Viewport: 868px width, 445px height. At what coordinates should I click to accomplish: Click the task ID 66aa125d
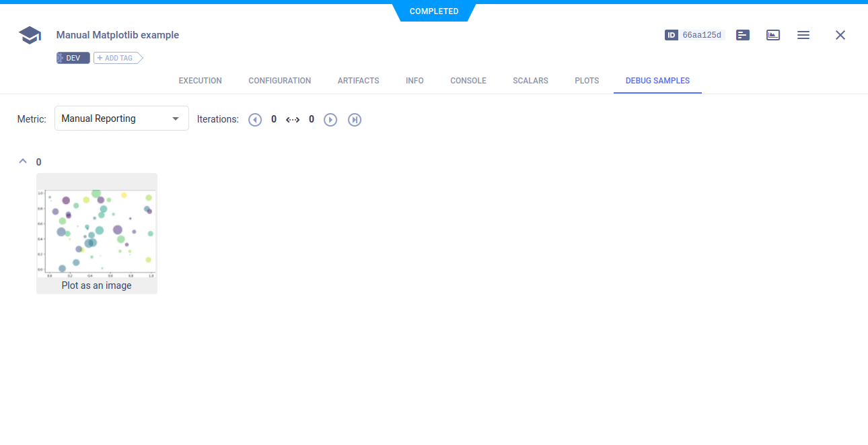pyautogui.click(x=701, y=35)
